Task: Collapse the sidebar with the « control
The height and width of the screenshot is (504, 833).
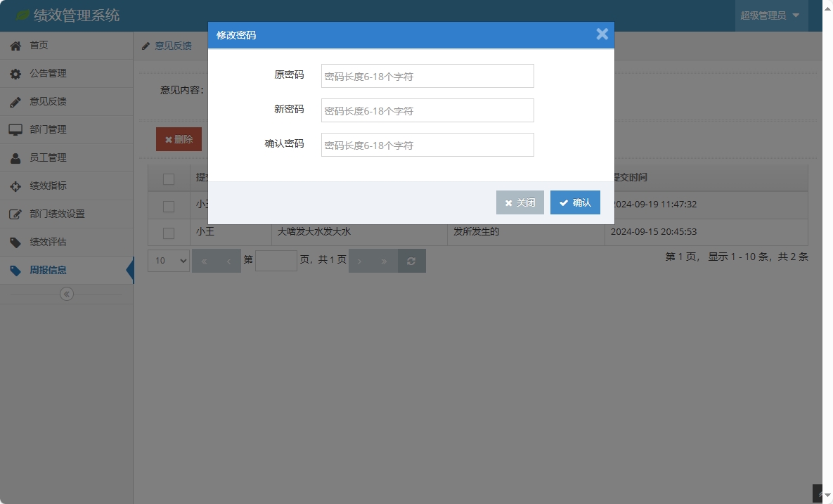Action: click(66, 294)
